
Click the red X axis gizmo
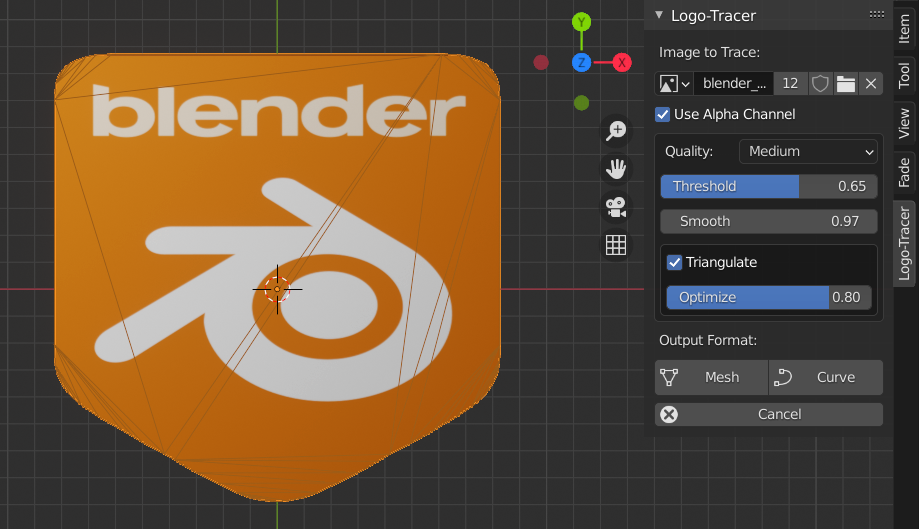point(622,63)
